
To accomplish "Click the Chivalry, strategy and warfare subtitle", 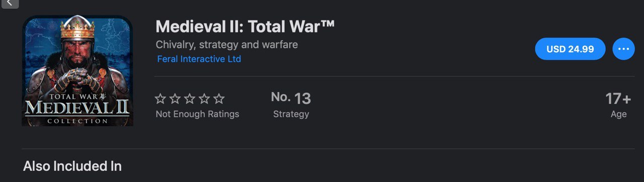I will [x=227, y=45].
